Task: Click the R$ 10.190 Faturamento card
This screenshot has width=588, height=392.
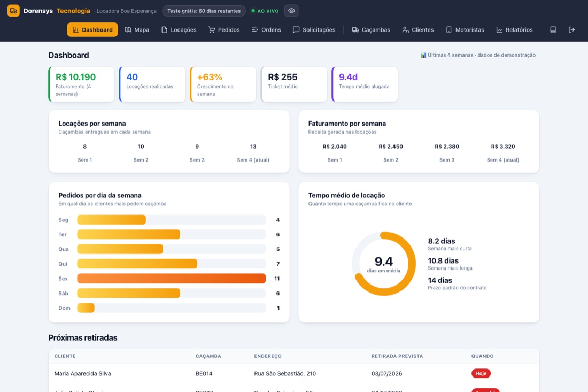Action: (81, 84)
